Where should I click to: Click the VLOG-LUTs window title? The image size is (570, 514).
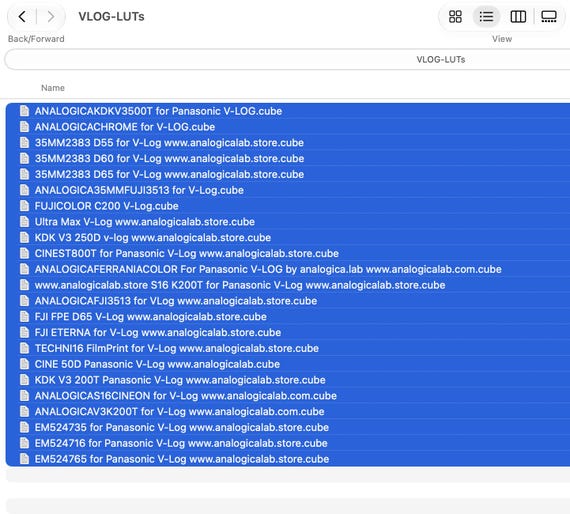pyautogui.click(x=111, y=16)
